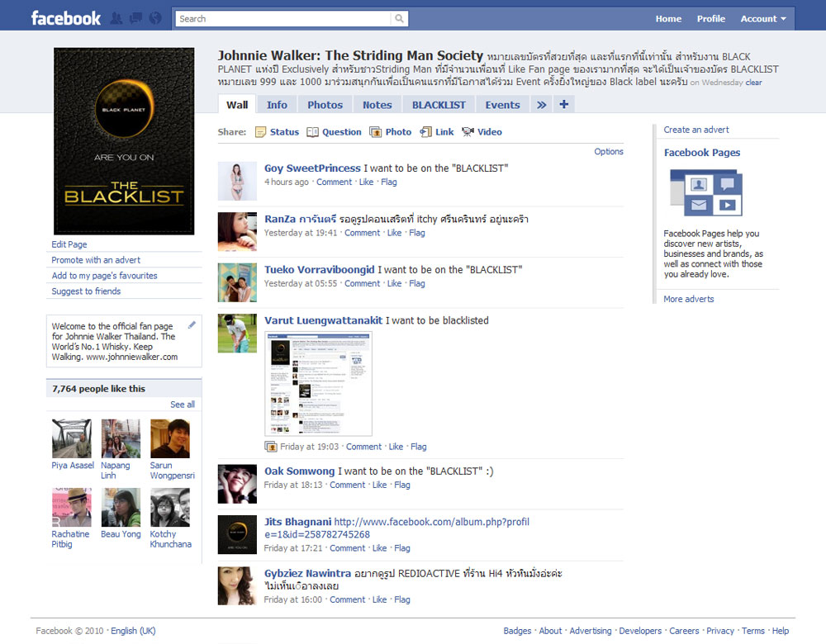Open friend requests icon in top bar
The image size is (826, 644).
(116, 18)
